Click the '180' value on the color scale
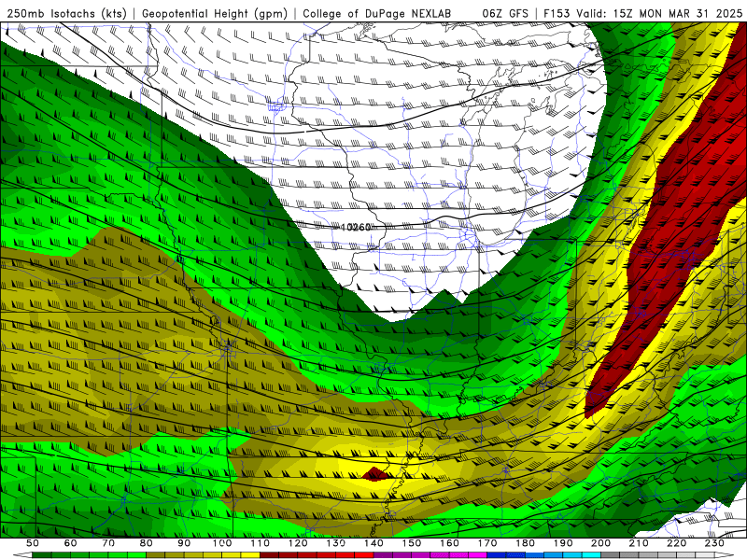This screenshot has width=747, height=560. (526, 543)
